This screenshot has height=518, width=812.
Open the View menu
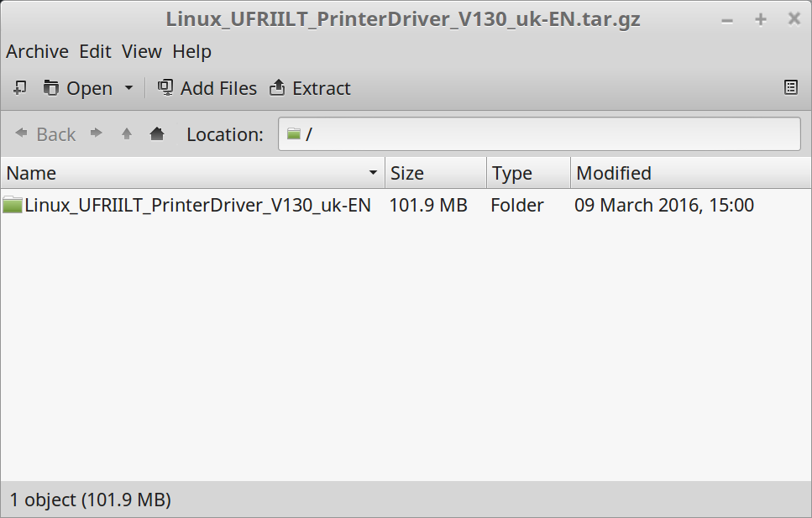pos(141,52)
